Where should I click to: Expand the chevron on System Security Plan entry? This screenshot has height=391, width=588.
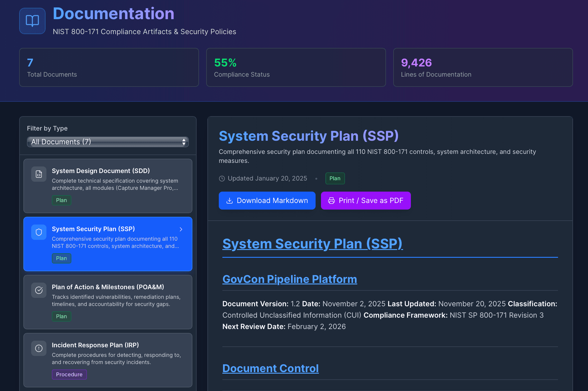pyautogui.click(x=181, y=229)
